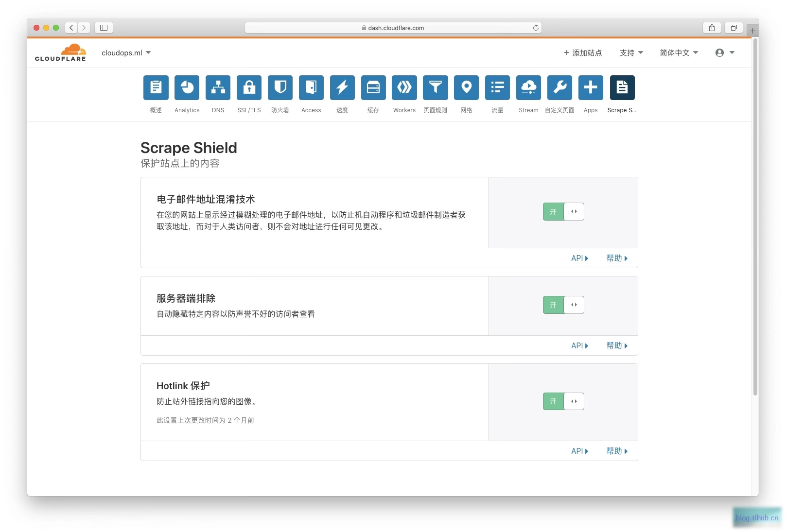
Task: Open the 防火墙 shield icon
Action: click(280, 87)
